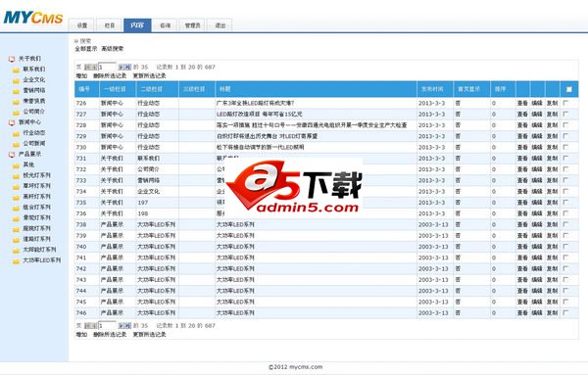This screenshot has width=588, height=375.
Task: Tick the select-all checkbox in table header
Action: click(568, 89)
